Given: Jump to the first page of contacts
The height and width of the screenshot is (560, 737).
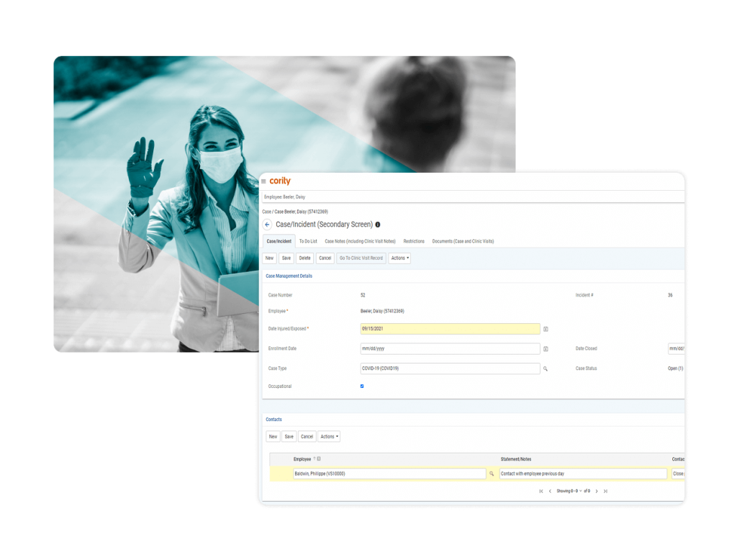Looking at the screenshot, I should [541, 491].
